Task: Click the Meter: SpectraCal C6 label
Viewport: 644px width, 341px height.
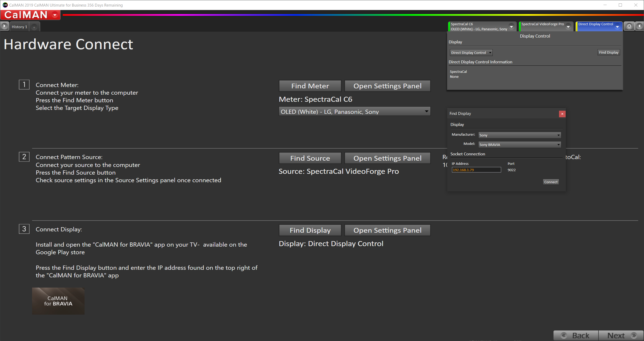Action: pyautogui.click(x=315, y=99)
